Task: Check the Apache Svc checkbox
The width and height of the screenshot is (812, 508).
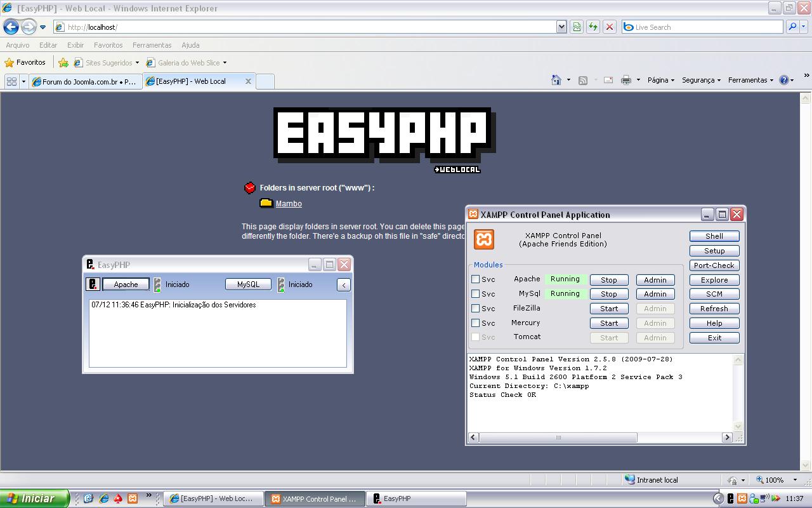Action: click(x=475, y=279)
